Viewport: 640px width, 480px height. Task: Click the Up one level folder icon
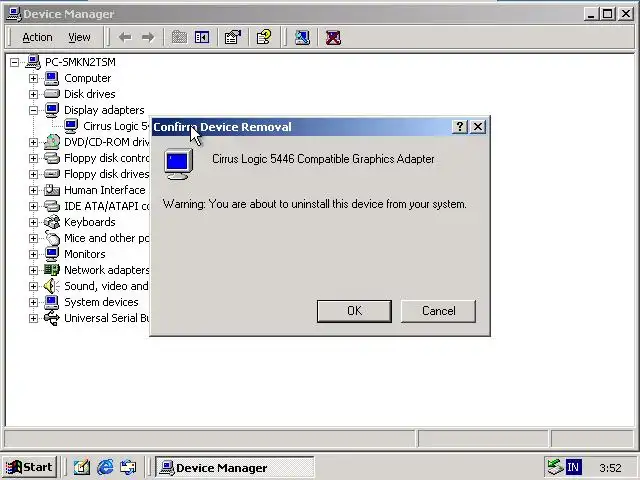[179, 38]
